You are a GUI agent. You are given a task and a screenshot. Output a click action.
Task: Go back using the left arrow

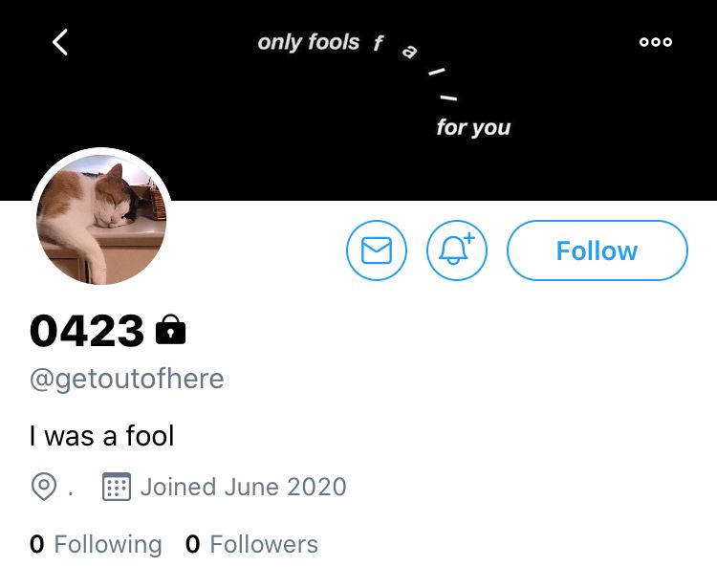[60, 42]
